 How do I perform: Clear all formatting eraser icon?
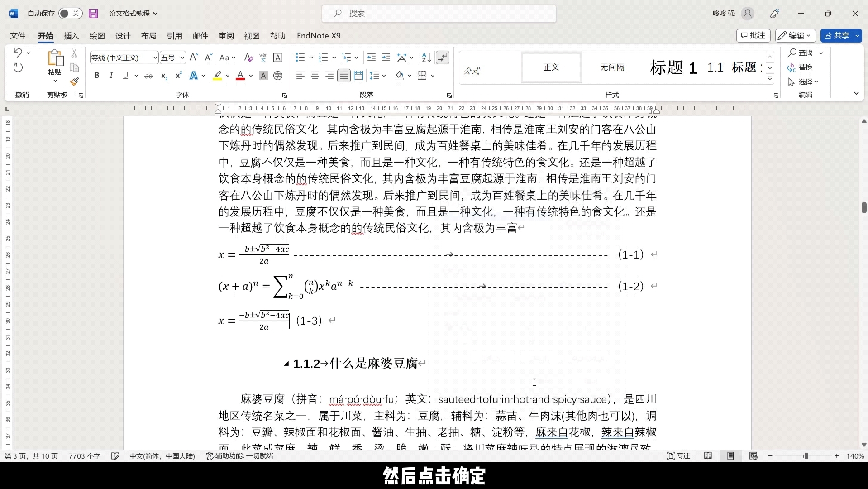click(248, 58)
